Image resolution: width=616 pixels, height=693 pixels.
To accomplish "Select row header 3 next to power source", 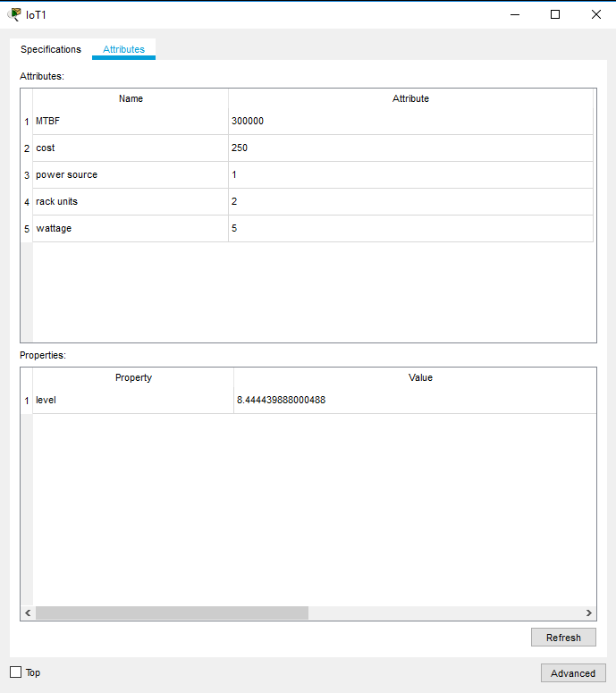I will click(27, 175).
